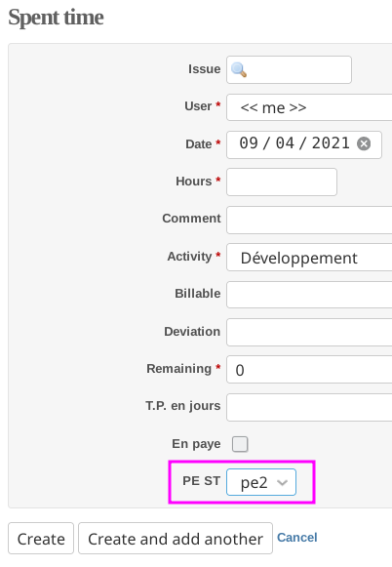Expand the PE ST select showing pe2
The width and height of the screenshot is (392, 567).
261,482
